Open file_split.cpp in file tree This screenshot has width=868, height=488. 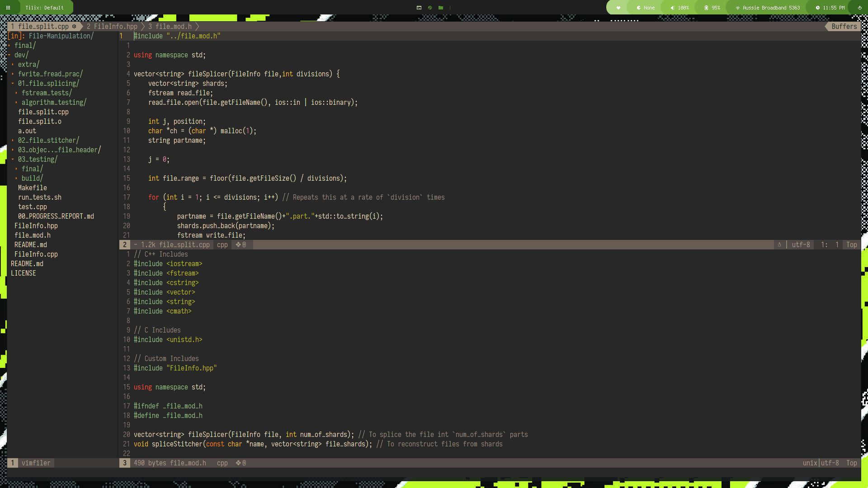[x=43, y=112]
